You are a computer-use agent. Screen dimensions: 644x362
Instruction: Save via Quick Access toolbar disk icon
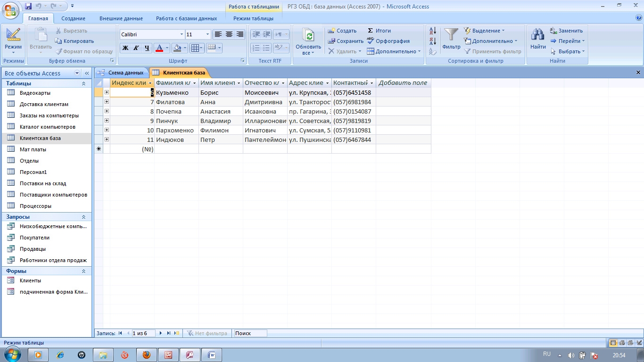(28, 6)
